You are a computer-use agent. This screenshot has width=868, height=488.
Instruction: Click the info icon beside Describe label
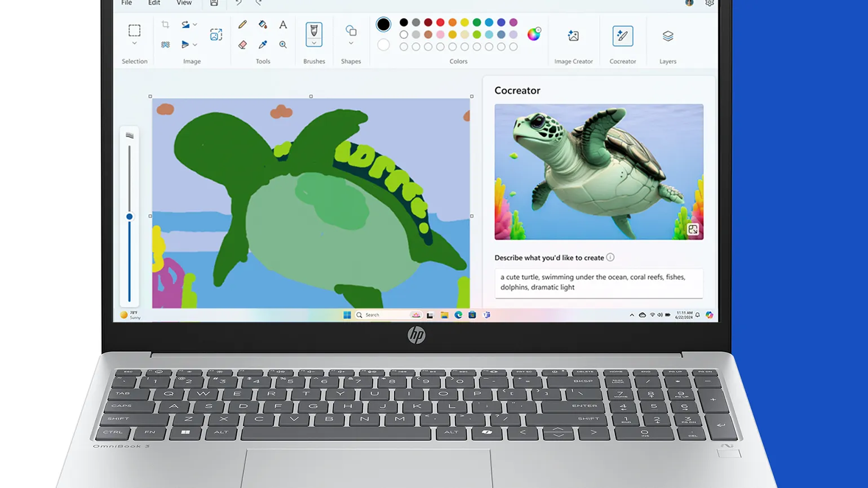pos(610,258)
